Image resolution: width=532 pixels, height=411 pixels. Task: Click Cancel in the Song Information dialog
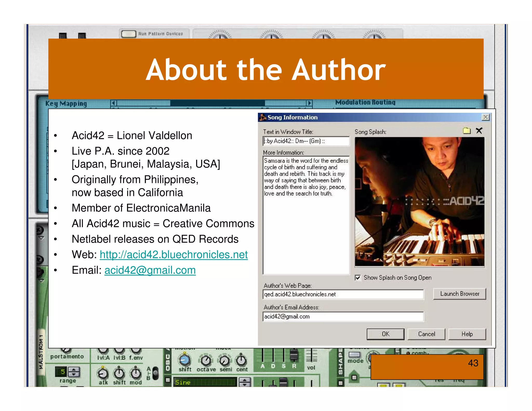pyautogui.click(x=426, y=334)
